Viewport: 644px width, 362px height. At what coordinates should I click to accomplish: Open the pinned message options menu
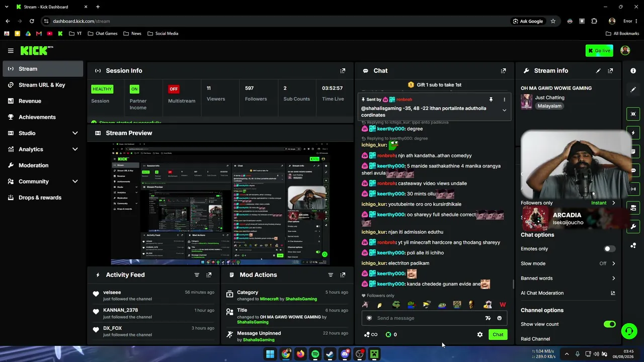[x=504, y=100]
